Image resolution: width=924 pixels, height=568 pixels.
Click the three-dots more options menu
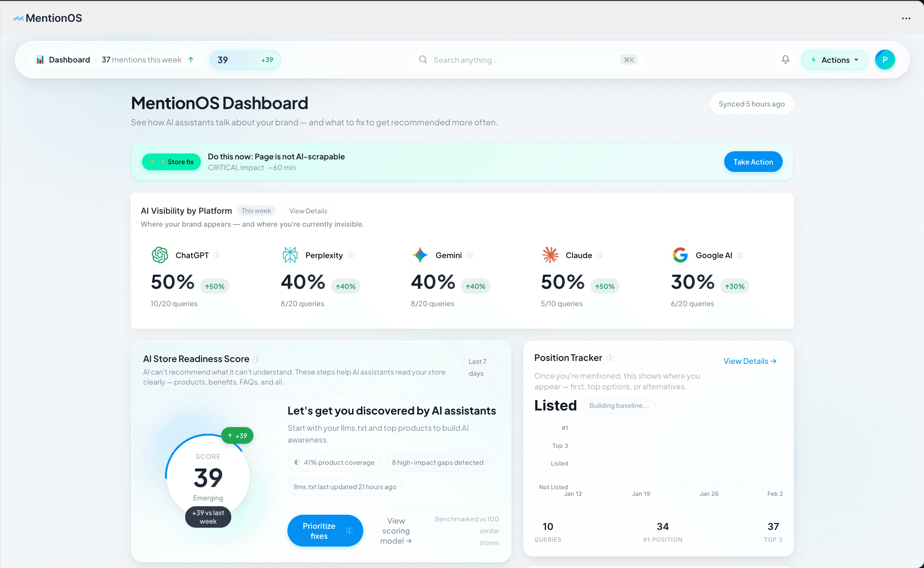pyautogui.click(x=906, y=18)
